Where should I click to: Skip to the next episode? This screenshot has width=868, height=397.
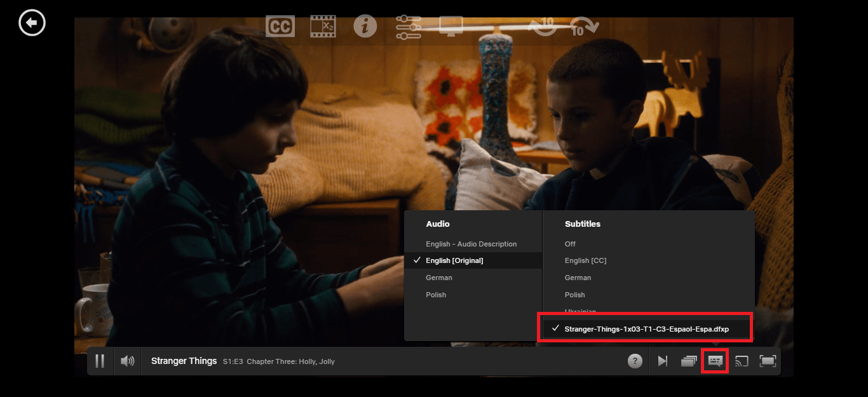tap(663, 361)
